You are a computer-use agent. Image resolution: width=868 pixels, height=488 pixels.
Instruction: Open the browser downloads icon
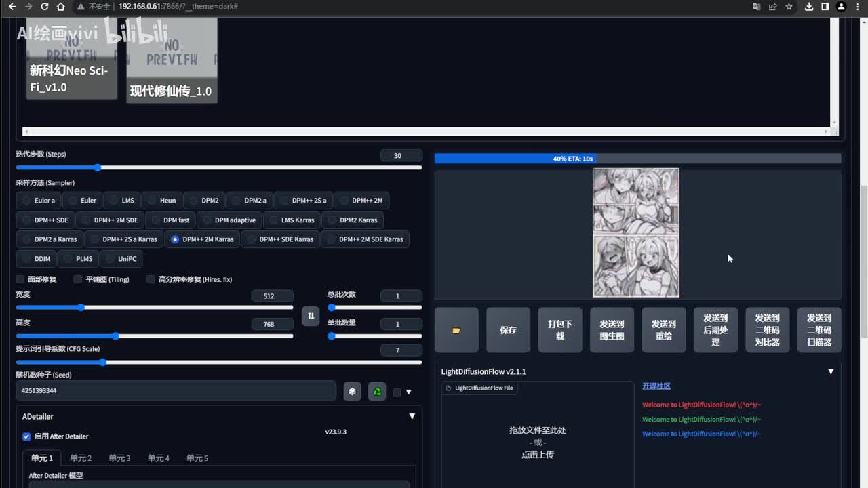coord(808,7)
